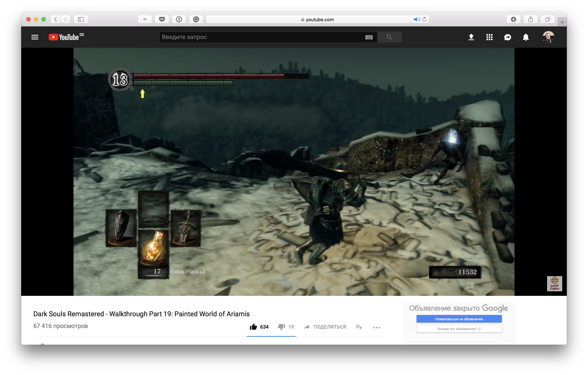Mute the tab using the speaker icon

[x=416, y=19]
